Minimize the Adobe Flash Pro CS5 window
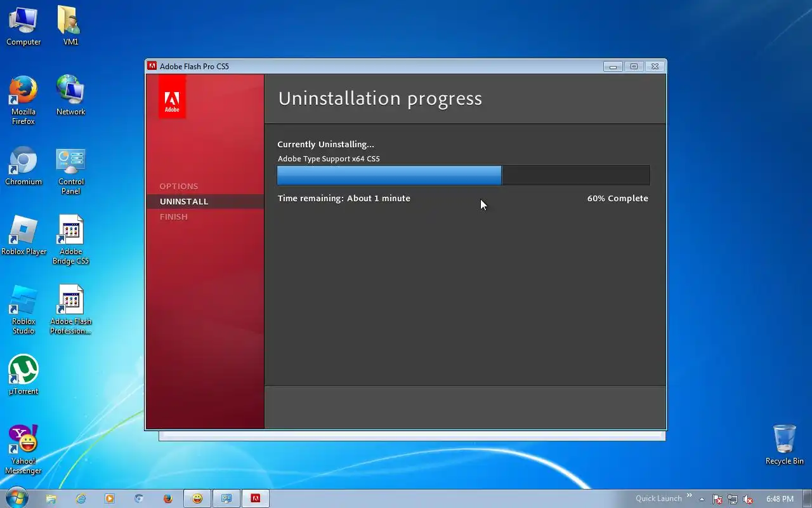 pyautogui.click(x=613, y=66)
